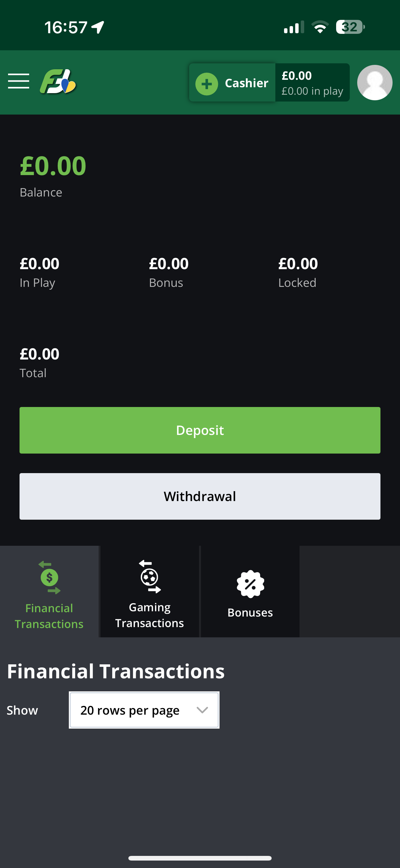Tap the Gaming Transactions football icon

[149, 576]
